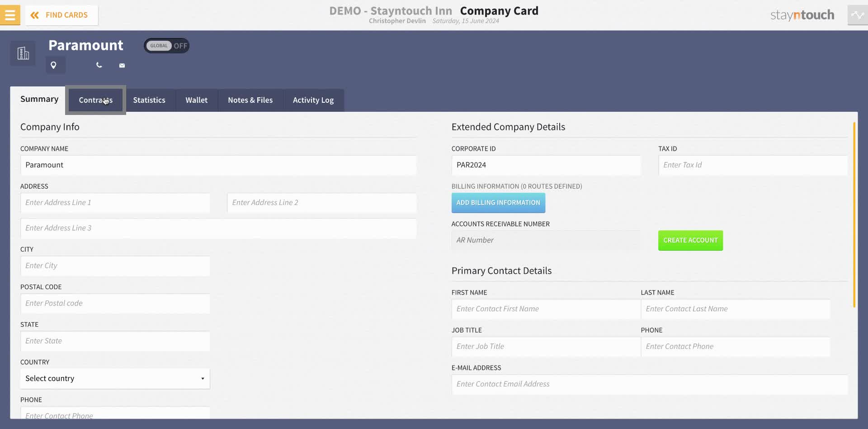Focus the Job Title field
The image size is (868, 429).
(546, 347)
